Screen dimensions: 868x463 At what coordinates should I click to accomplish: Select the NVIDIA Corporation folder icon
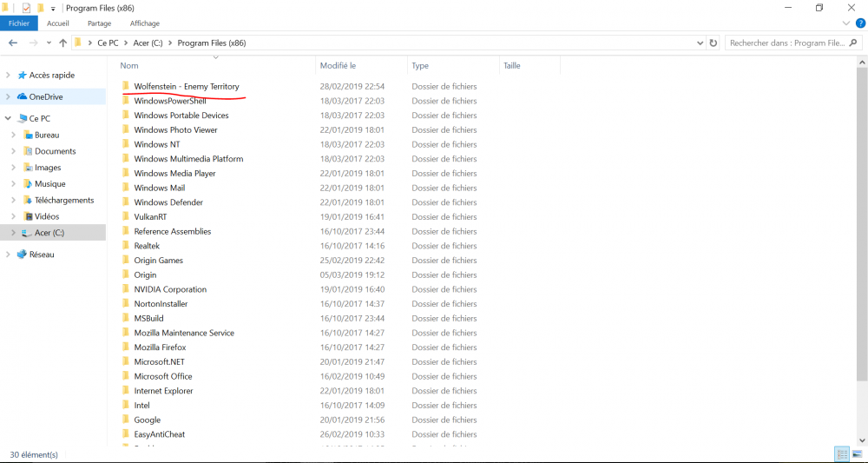coord(126,289)
